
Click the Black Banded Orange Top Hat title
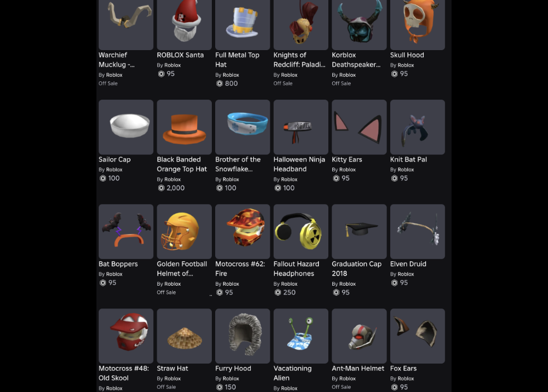182,164
